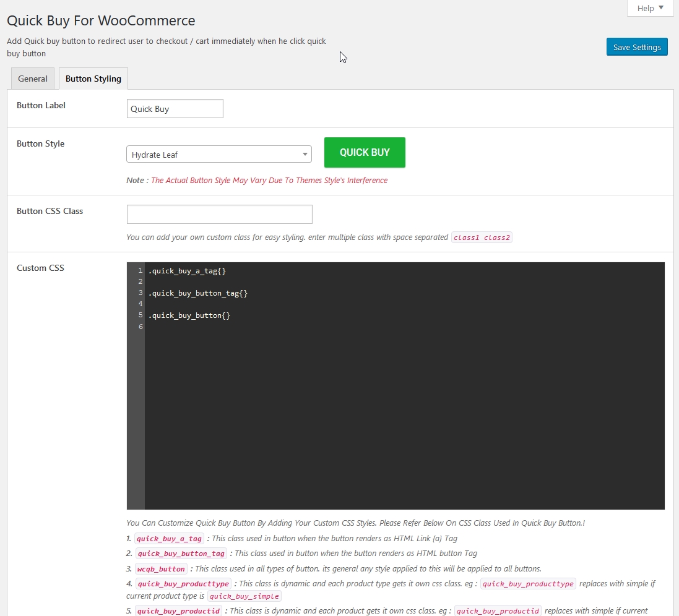This screenshot has height=616, width=679.
Task: Open the Help dropdown
Action: point(650,8)
